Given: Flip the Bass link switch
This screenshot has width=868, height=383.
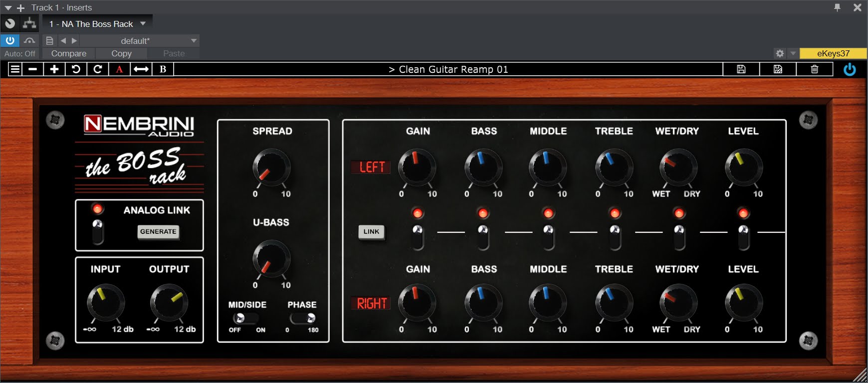Looking at the screenshot, I should click(x=483, y=237).
